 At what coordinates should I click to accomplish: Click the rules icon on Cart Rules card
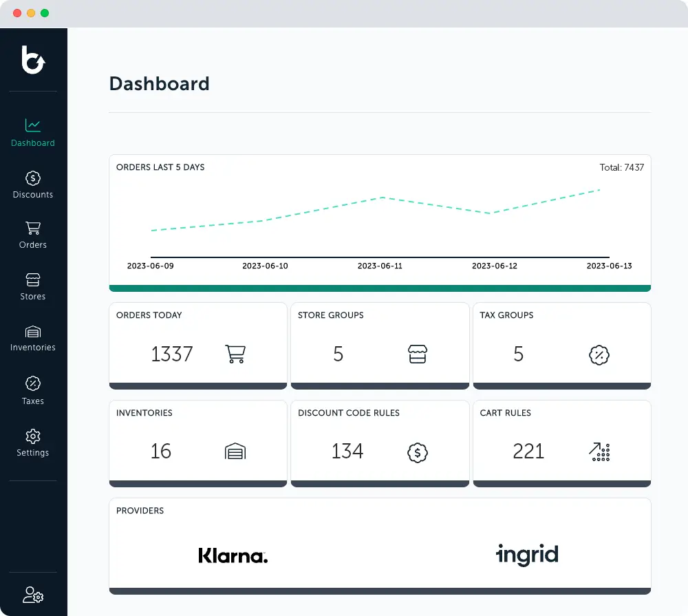599,452
